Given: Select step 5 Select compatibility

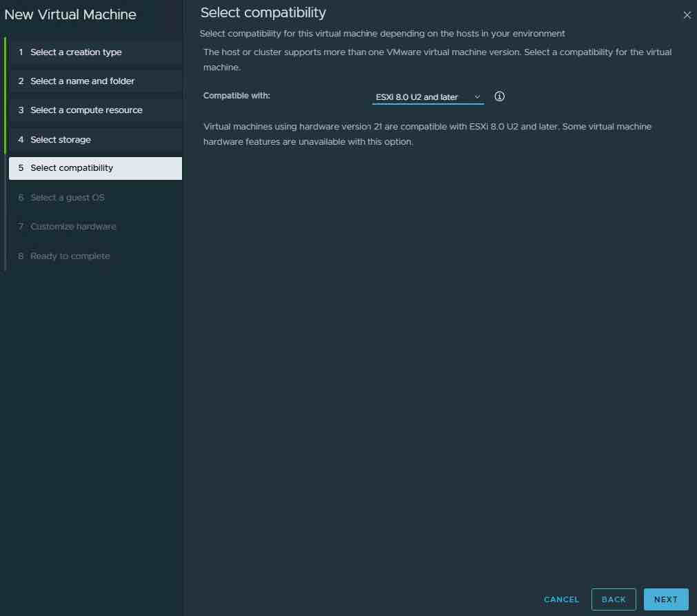Looking at the screenshot, I should click(x=72, y=168).
